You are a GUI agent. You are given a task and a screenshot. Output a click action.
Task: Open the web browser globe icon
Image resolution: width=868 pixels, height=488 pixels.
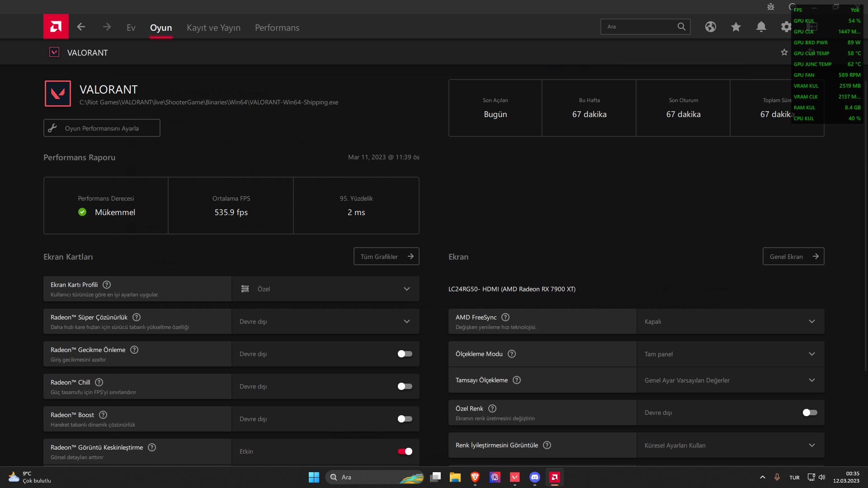click(x=710, y=27)
